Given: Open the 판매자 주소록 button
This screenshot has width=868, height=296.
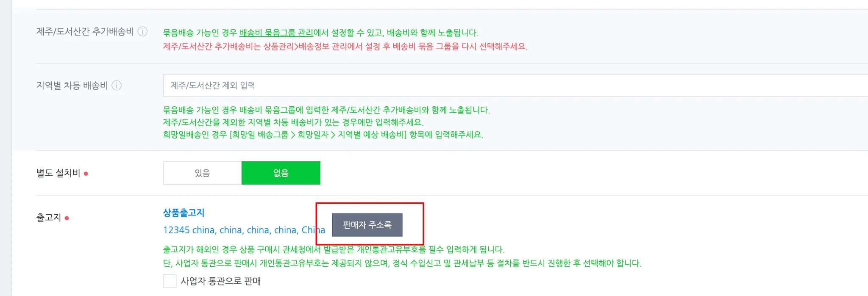Looking at the screenshot, I should tap(367, 225).
